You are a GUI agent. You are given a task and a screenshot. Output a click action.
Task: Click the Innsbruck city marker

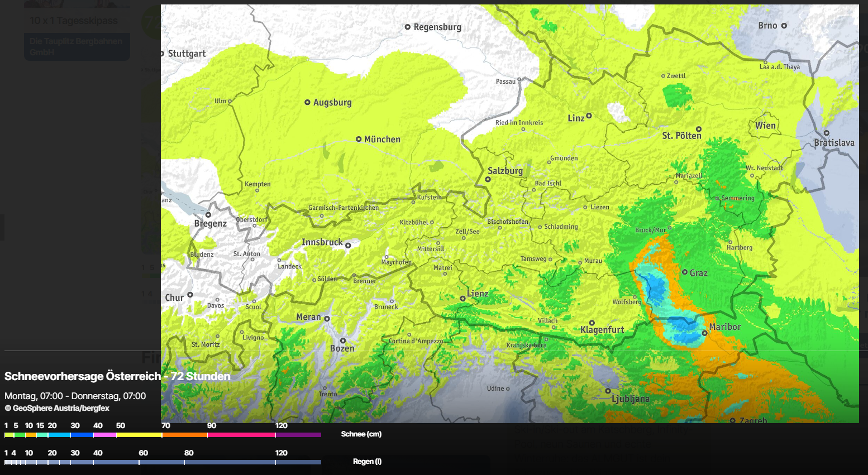coord(348,245)
